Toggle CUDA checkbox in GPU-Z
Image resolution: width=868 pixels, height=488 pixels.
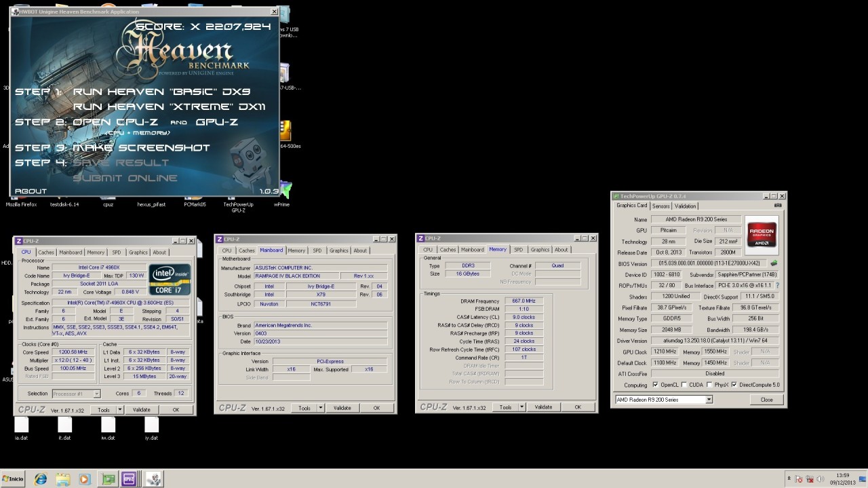tap(685, 385)
